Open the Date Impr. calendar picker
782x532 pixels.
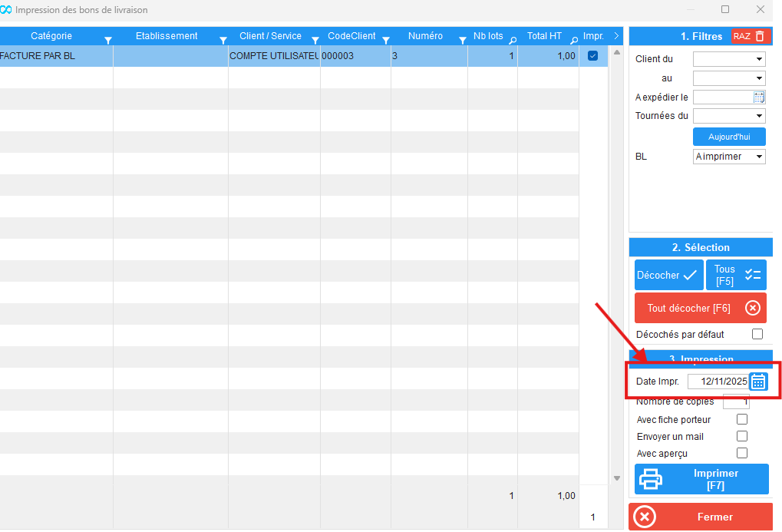[x=758, y=382]
